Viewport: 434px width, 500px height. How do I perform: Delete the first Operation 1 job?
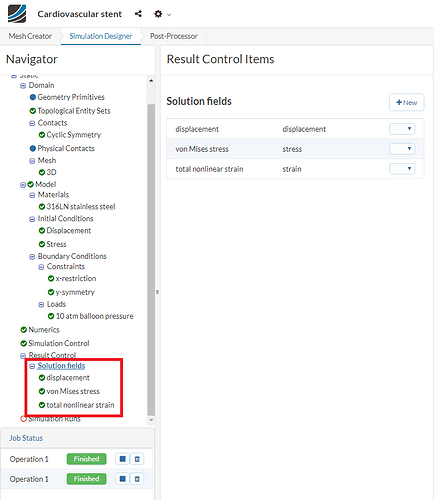pyautogui.click(x=137, y=459)
